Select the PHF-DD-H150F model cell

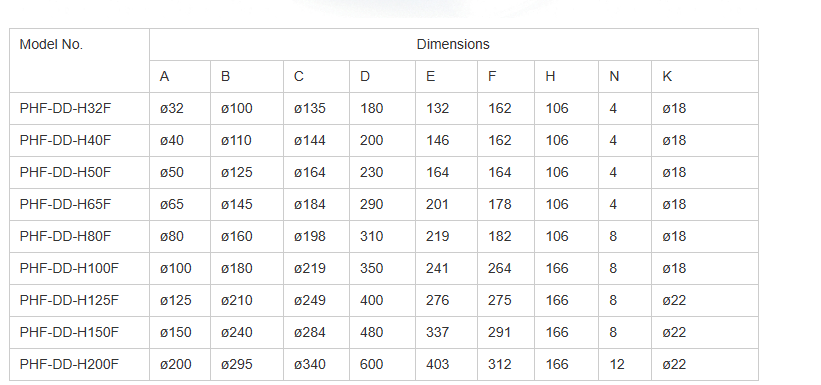click(x=80, y=332)
